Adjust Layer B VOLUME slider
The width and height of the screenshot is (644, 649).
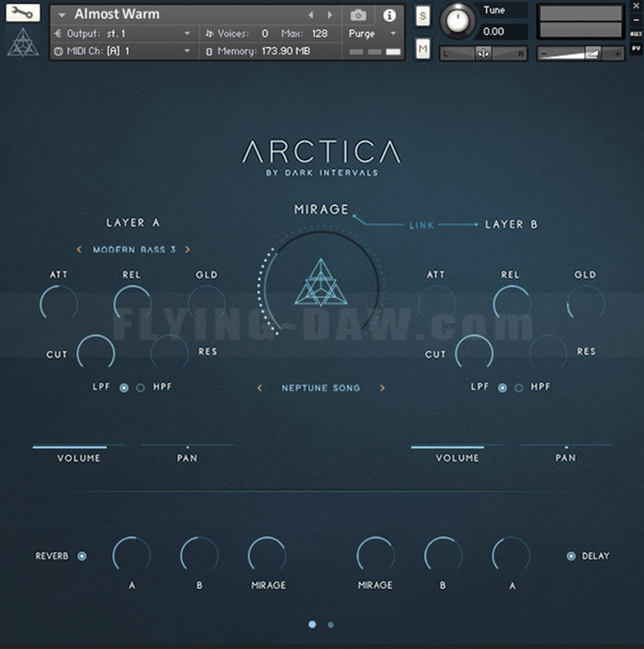pos(457,446)
